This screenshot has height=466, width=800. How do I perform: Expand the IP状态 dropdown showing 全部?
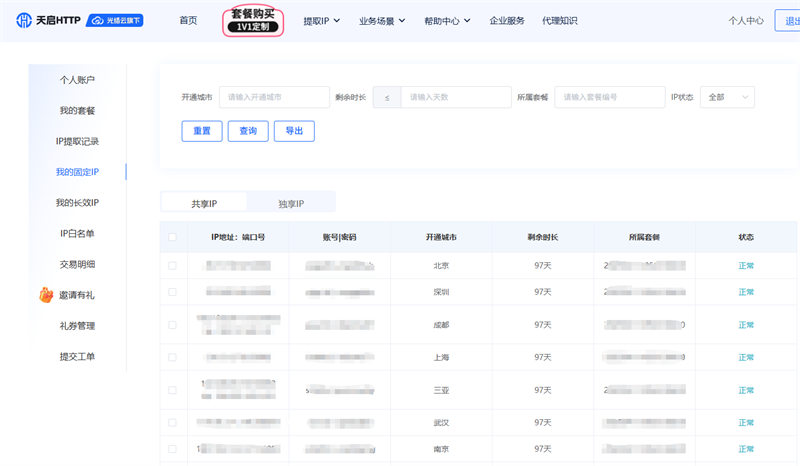(727, 97)
